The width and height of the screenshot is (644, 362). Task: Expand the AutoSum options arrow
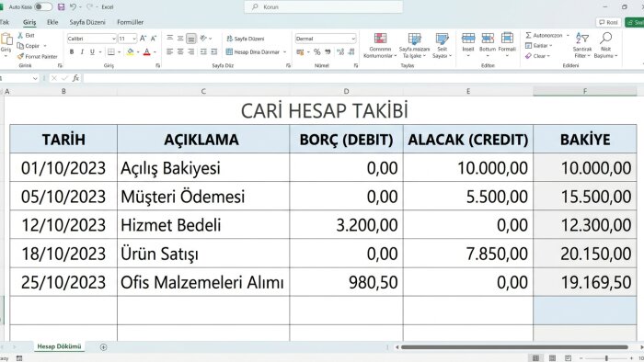click(568, 35)
